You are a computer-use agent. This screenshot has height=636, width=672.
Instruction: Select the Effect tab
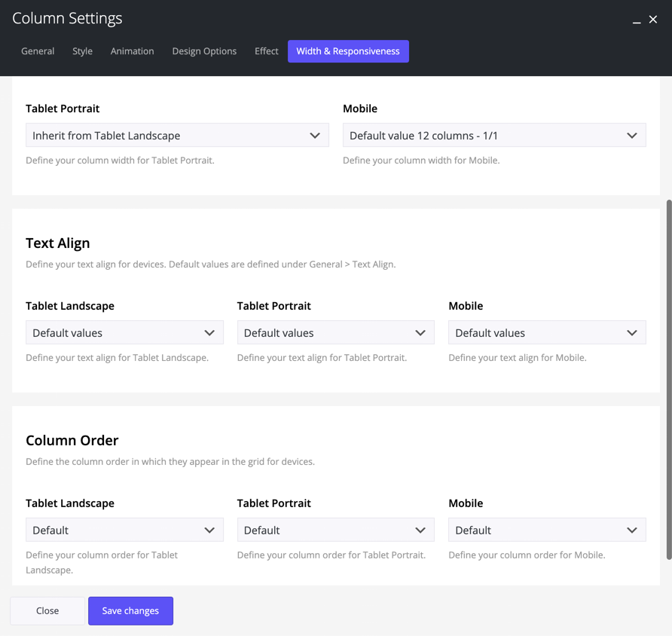(x=266, y=51)
